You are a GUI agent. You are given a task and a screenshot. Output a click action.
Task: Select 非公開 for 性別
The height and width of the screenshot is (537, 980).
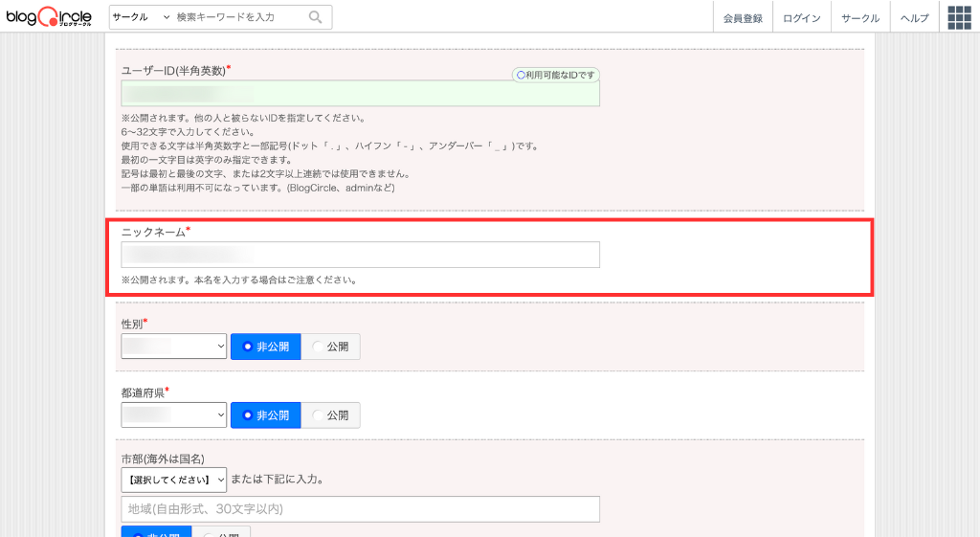click(265, 347)
